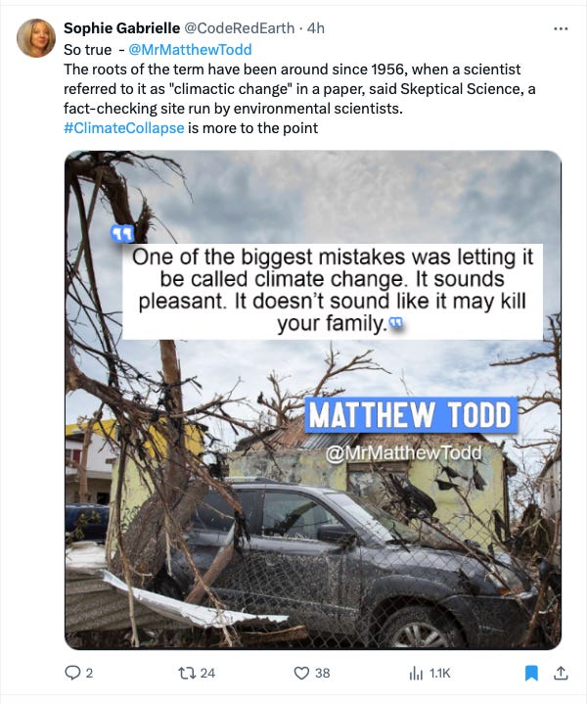Open the @CodeRedEarth handle
Screen dimensions: 588x704
(240, 28)
